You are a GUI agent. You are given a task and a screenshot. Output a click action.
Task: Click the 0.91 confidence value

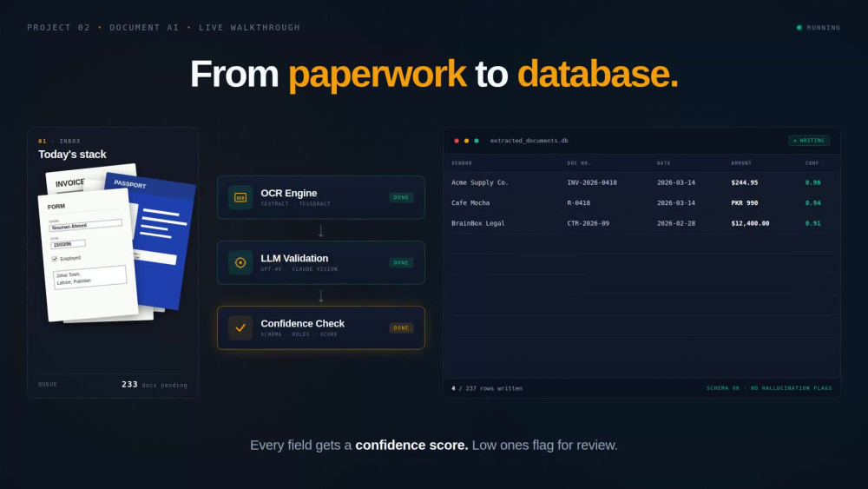coord(812,224)
